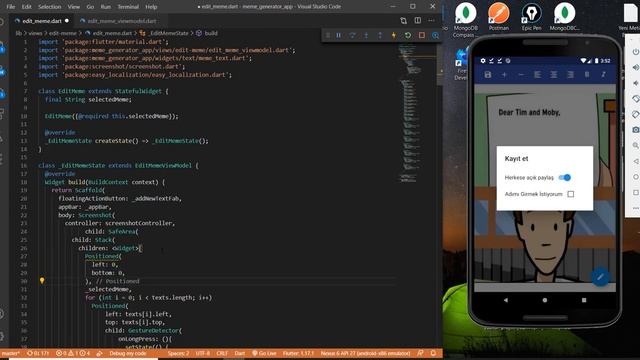Click Debug my code status item
Image resolution: width=640 pixels, height=360 pixels.
pyautogui.click(x=127, y=353)
